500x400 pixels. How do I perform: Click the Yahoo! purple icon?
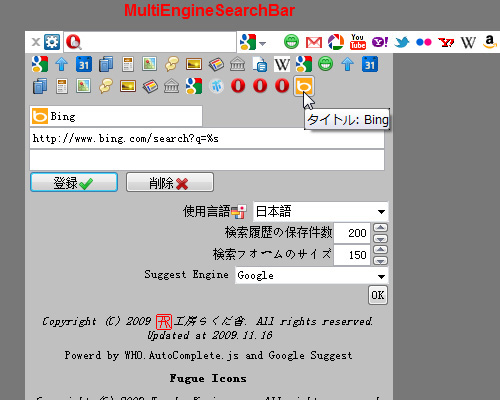pos(380,42)
